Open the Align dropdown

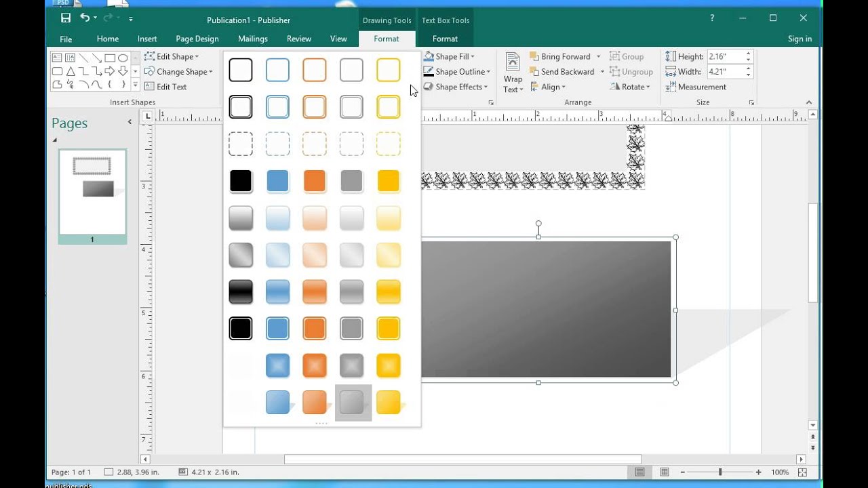coord(548,87)
